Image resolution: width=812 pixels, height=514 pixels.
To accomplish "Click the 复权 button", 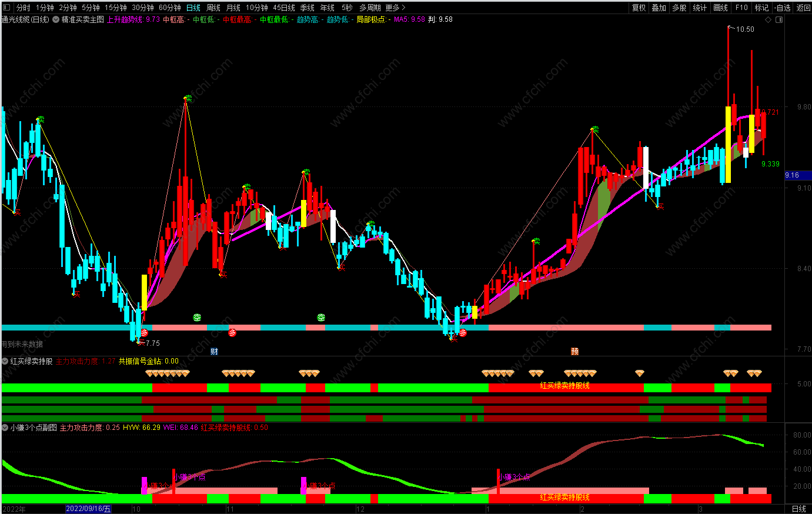I will click(639, 8).
